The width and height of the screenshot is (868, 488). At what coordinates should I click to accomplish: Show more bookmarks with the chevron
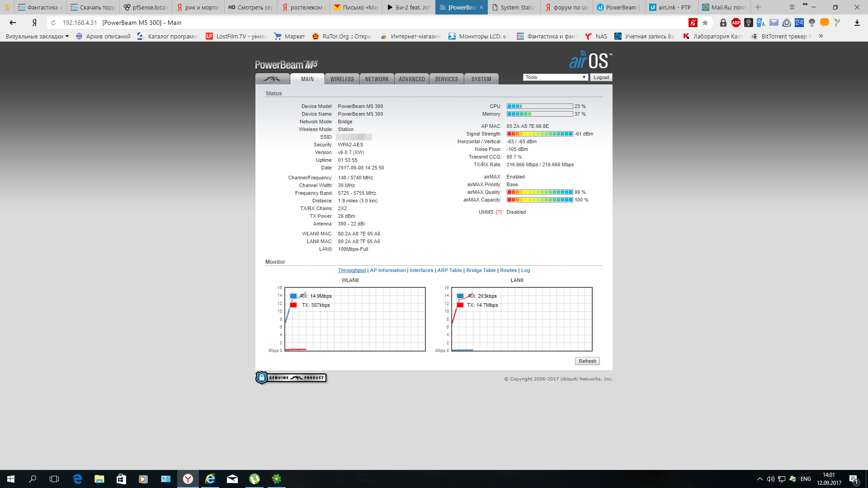coord(821,36)
